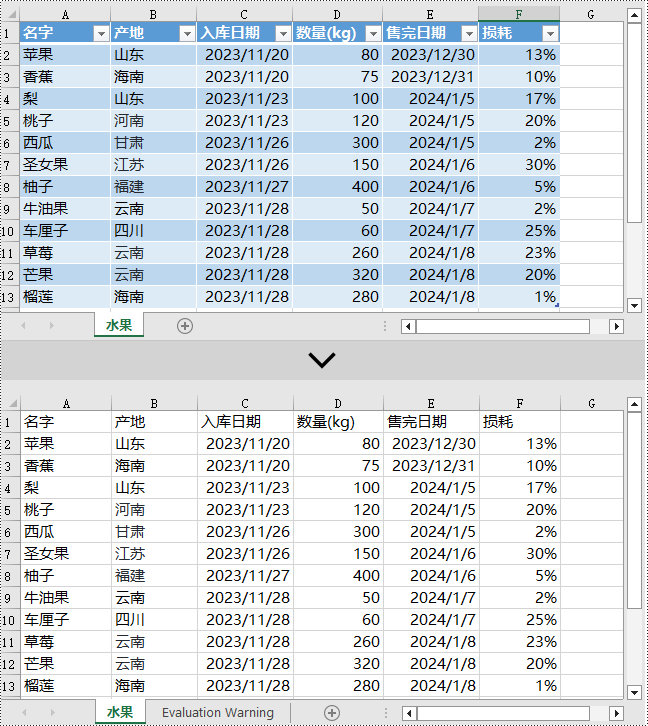This screenshot has width=648, height=726.
Task: Select column C header in the lower sheet
Action: pyautogui.click(x=245, y=404)
